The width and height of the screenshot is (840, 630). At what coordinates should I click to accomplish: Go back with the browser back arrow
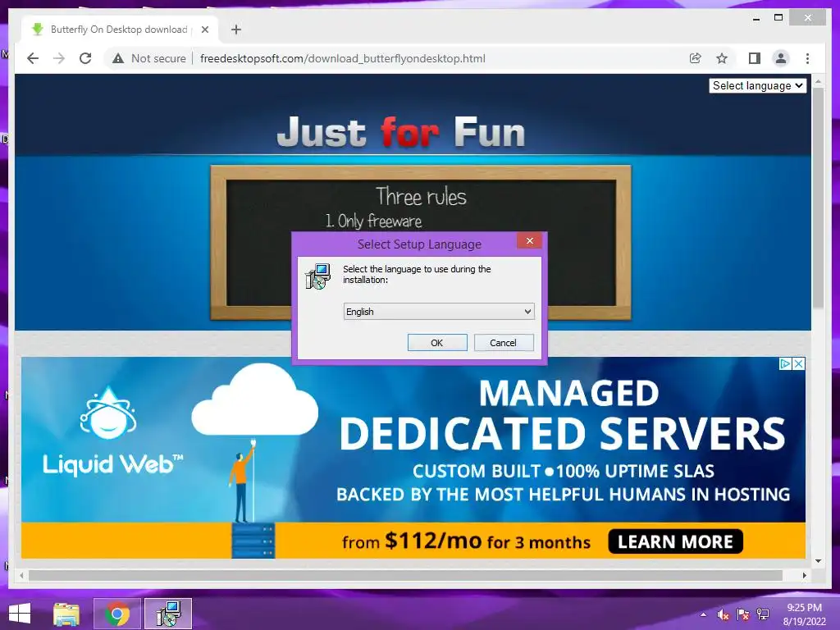33,58
